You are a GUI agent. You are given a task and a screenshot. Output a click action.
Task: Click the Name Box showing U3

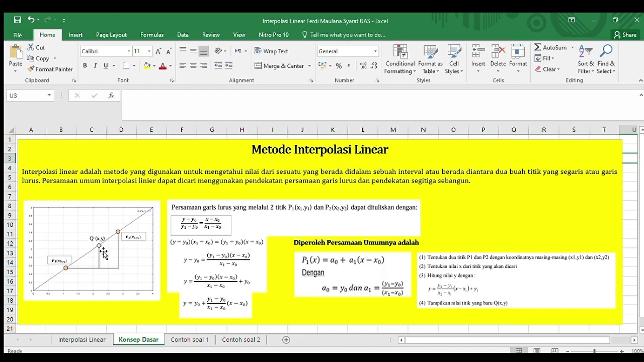[30, 96]
